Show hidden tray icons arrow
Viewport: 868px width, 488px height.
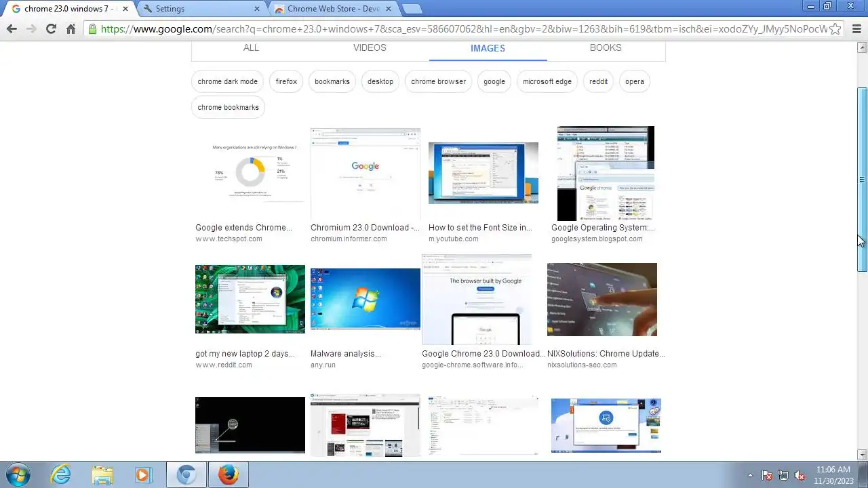click(x=750, y=475)
